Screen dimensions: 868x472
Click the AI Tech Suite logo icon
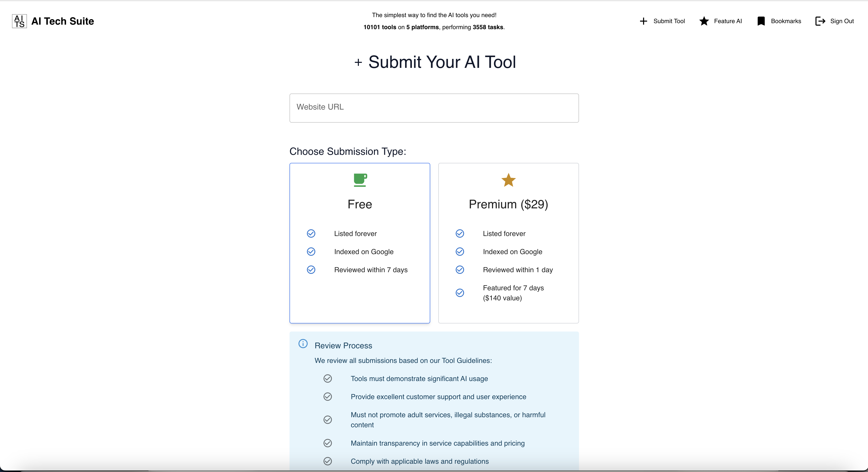(x=19, y=21)
